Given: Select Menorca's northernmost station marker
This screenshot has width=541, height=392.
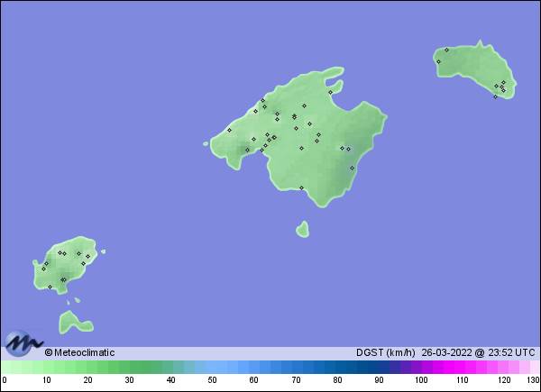Looking at the screenshot, I should click(x=446, y=50).
